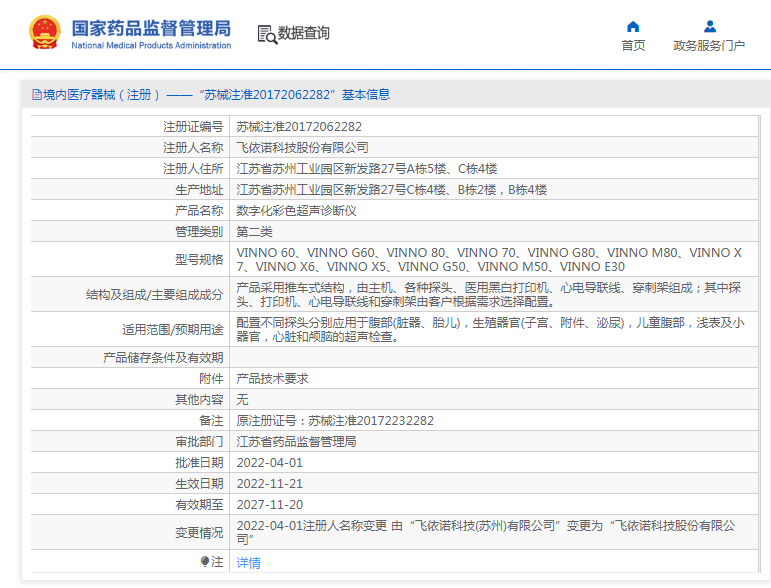Open the 详情 link
This screenshot has height=588, width=771.
[248, 562]
